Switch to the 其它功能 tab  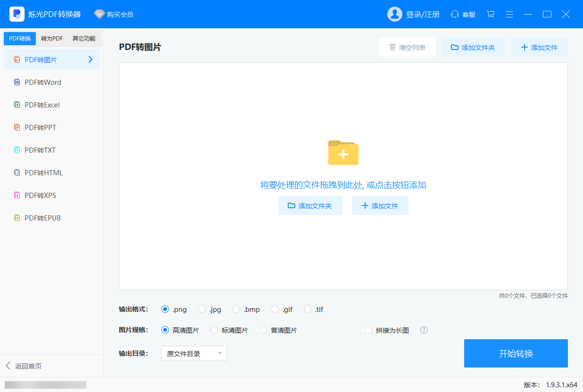[x=84, y=39]
